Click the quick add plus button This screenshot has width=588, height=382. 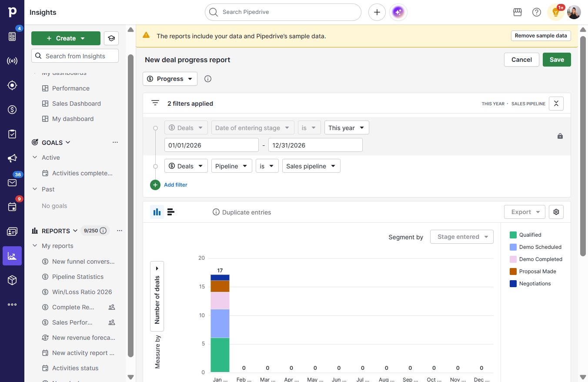pos(377,12)
